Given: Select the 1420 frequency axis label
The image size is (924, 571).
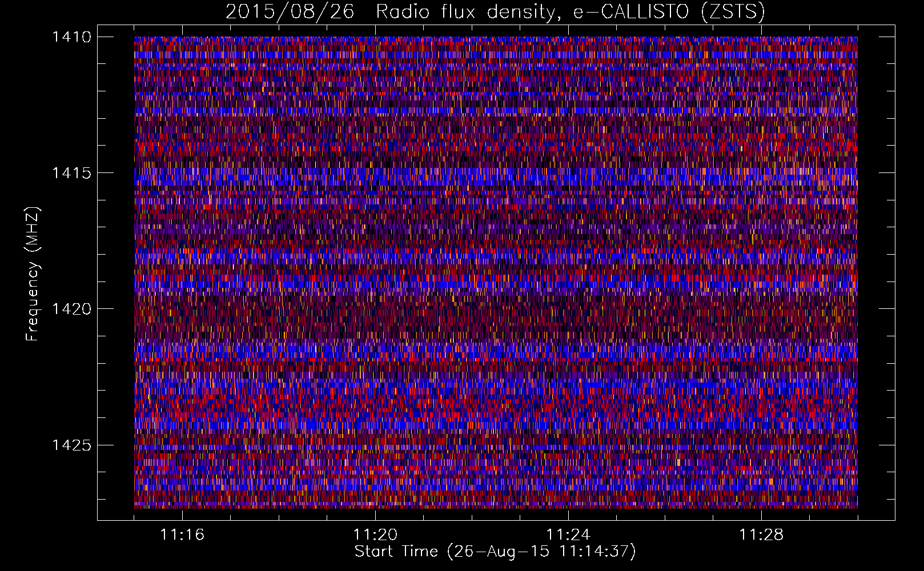Looking at the screenshot, I should point(71,309).
